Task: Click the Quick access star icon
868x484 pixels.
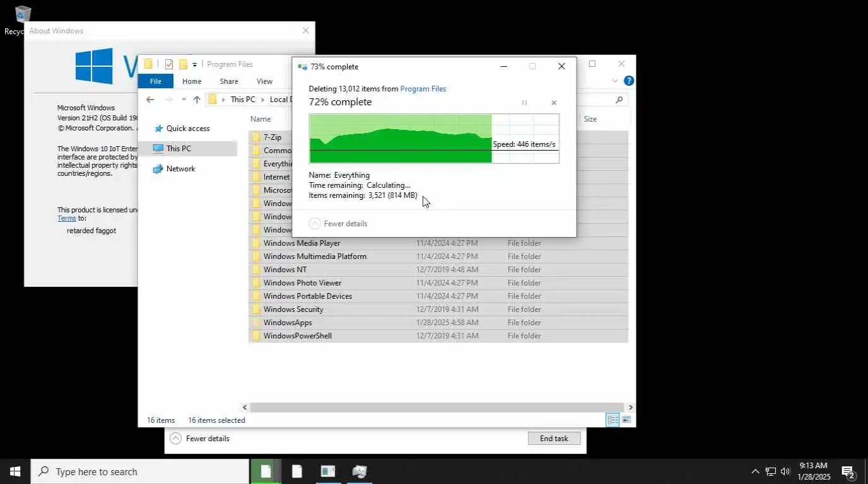Action: [158, 129]
